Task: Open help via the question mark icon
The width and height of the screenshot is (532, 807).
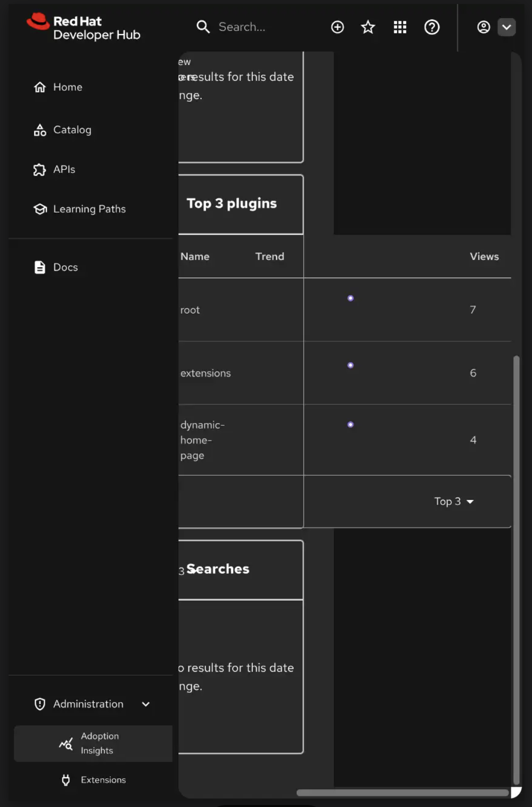Action: coord(432,27)
